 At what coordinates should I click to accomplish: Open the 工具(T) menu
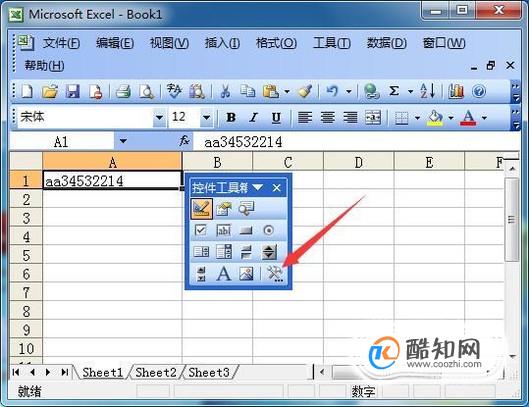click(332, 43)
